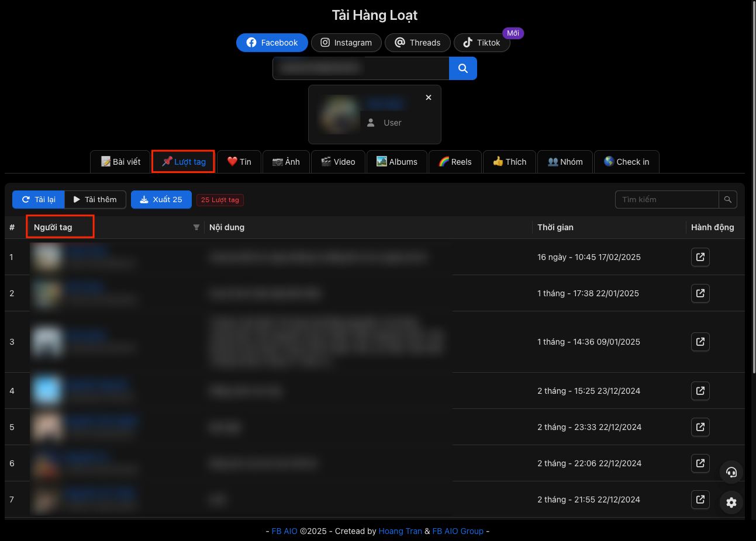This screenshot has width=756, height=541.
Task: Click the blurred profile avatar in user card
Action: 340,115
